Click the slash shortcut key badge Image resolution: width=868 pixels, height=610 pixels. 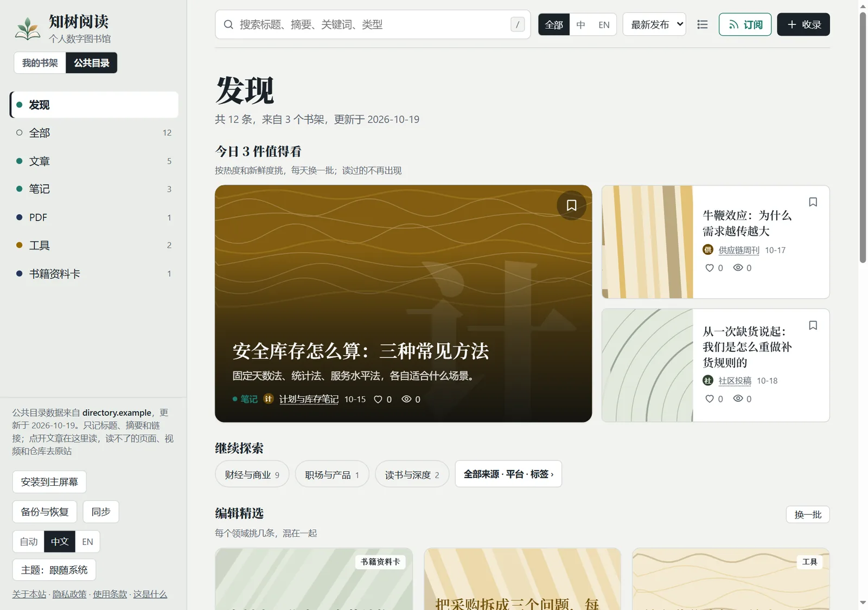point(518,24)
